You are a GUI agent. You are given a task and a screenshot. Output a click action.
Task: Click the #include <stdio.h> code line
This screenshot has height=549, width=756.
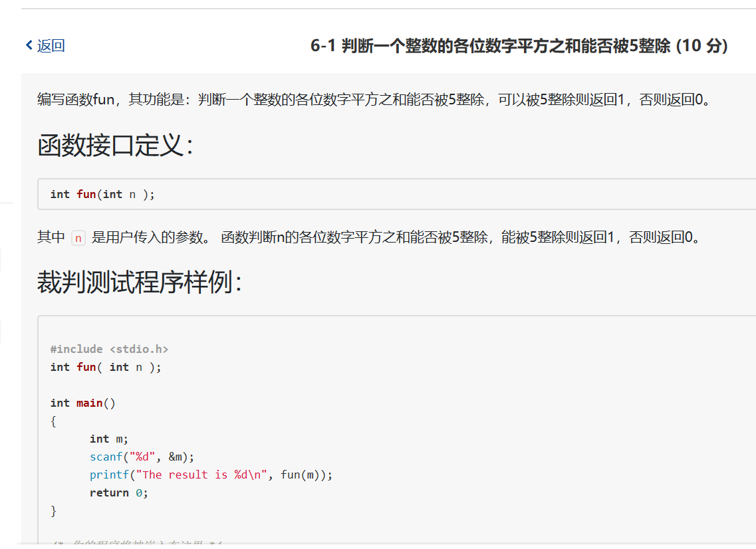click(x=109, y=349)
